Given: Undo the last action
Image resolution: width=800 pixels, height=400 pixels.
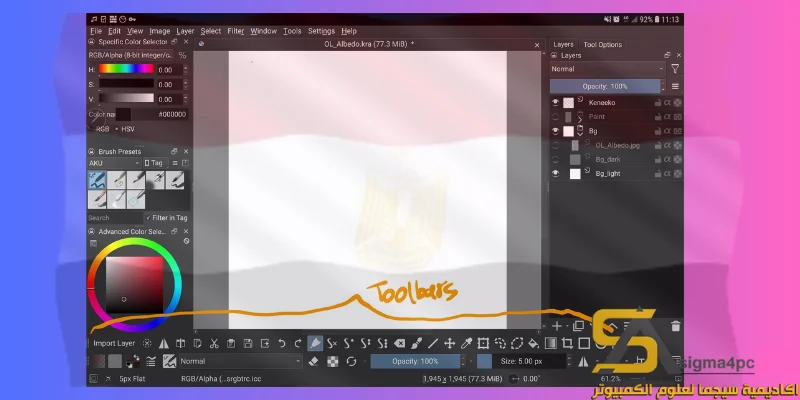Looking at the screenshot, I should point(282,343).
